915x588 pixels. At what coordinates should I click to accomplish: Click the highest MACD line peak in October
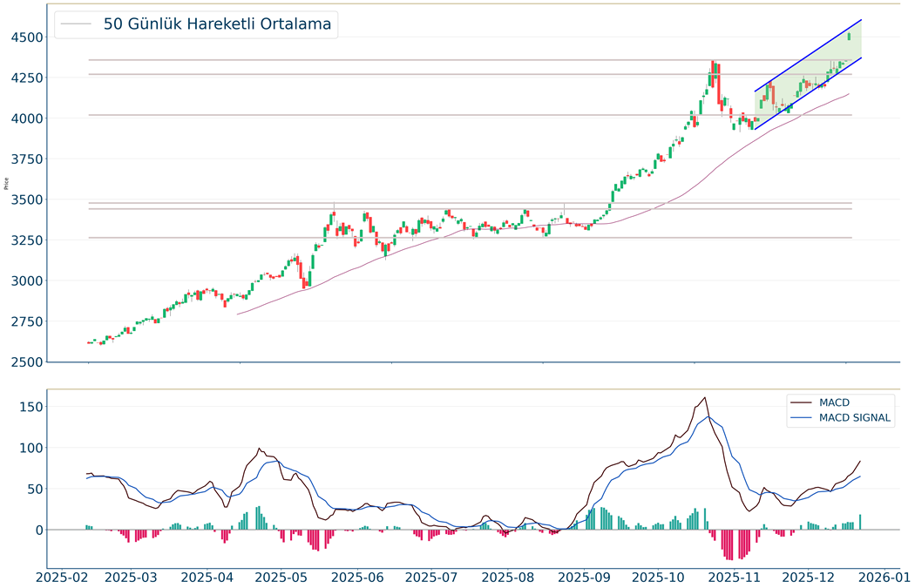coord(704,398)
